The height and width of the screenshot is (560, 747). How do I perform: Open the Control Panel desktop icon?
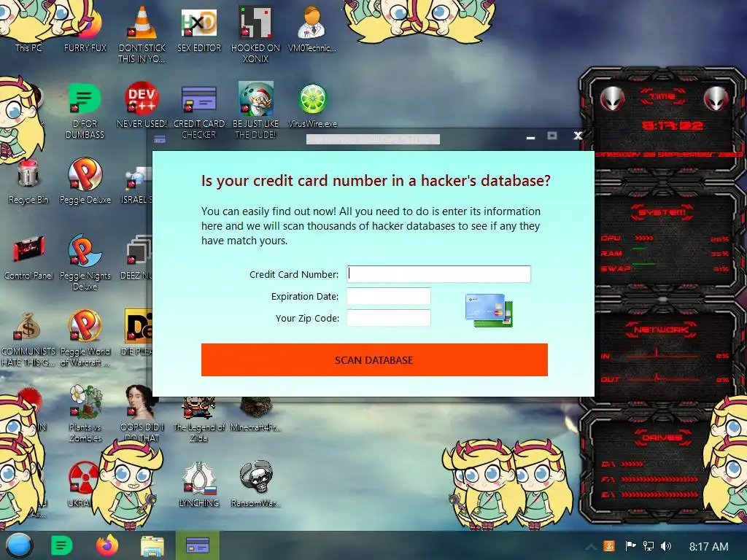(28, 257)
